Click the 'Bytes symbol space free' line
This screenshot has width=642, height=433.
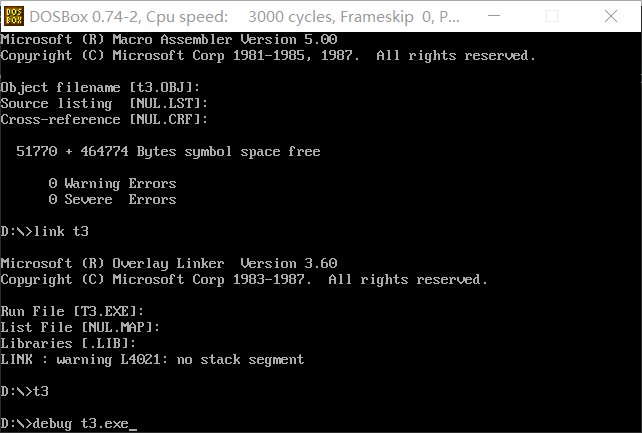[168, 152]
